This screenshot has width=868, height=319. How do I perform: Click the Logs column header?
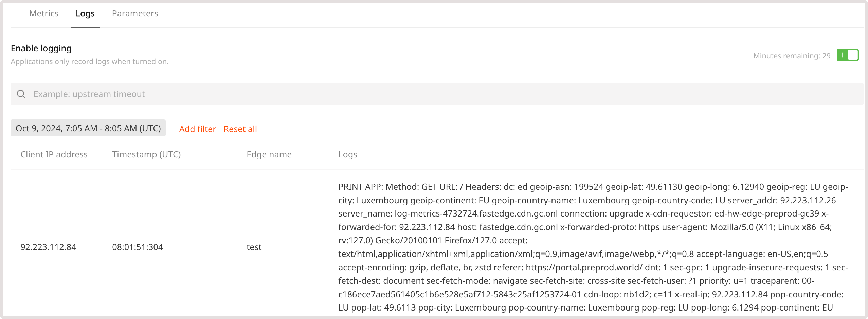tap(348, 154)
